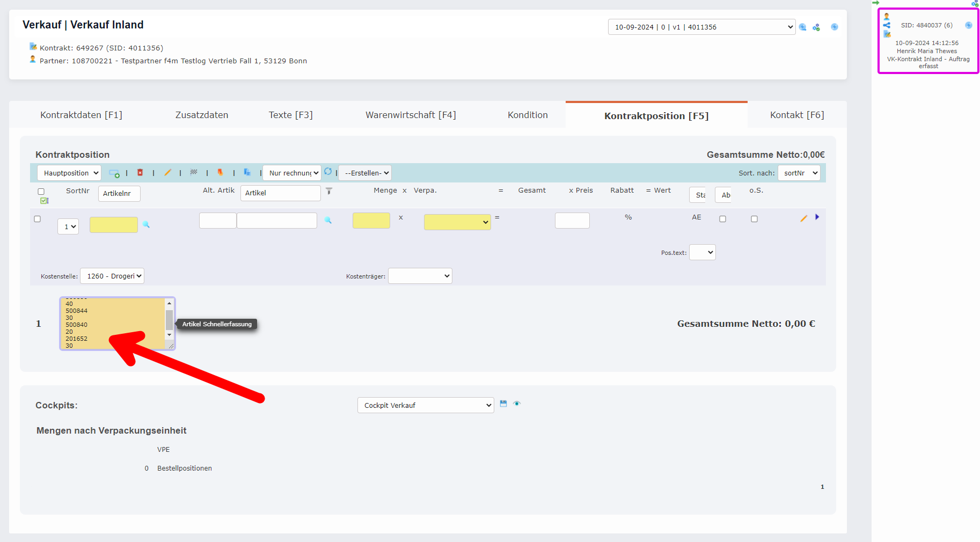The width and height of the screenshot is (980, 542).
Task: Click the yellow Menge input field
Action: tap(371, 221)
